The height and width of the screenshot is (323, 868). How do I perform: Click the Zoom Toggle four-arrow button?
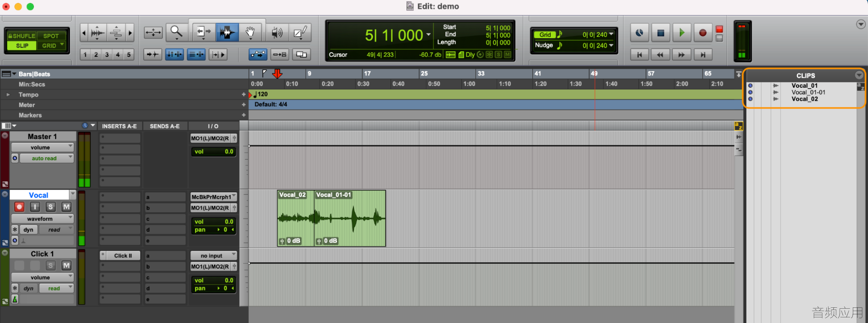(x=153, y=32)
